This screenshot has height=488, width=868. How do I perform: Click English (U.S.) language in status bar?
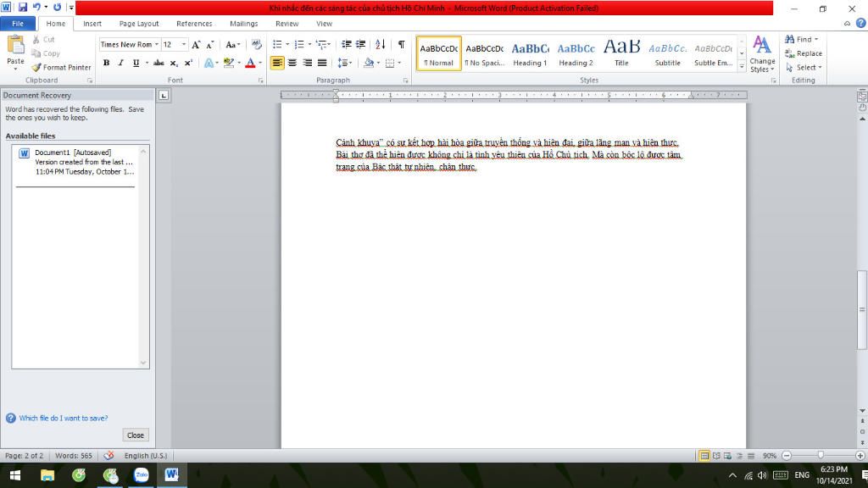point(146,455)
